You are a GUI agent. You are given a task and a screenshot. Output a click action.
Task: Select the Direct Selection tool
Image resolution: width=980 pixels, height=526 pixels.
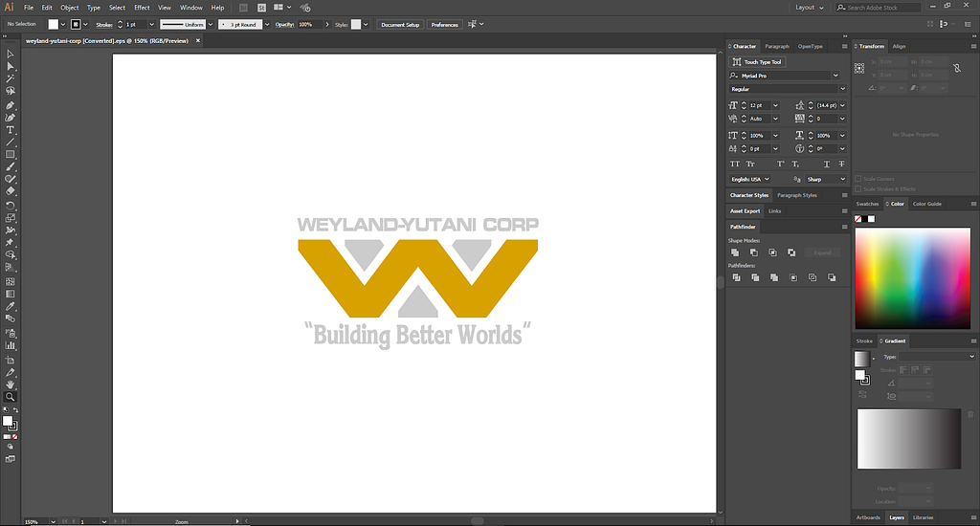tap(10, 66)
